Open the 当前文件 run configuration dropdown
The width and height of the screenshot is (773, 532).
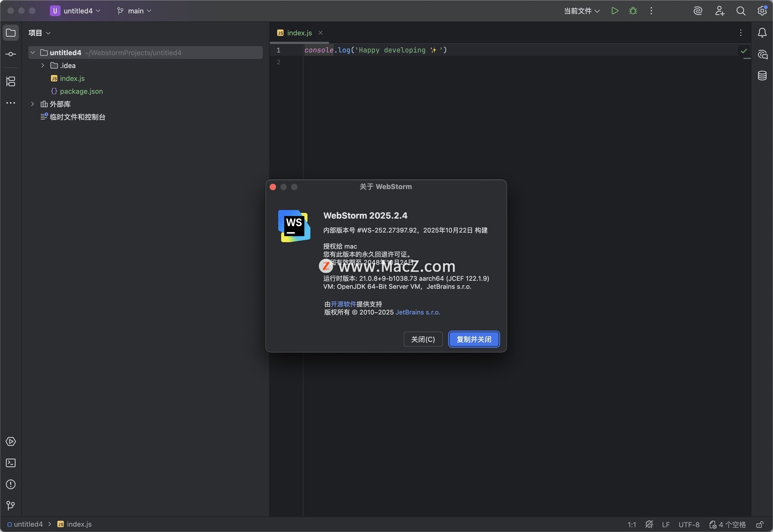coord(582,11)
